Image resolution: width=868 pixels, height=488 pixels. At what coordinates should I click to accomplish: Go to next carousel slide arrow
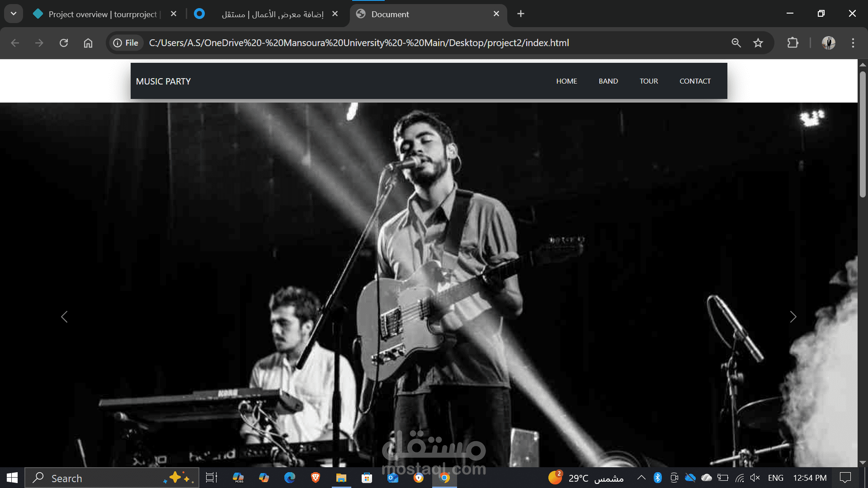793,317
